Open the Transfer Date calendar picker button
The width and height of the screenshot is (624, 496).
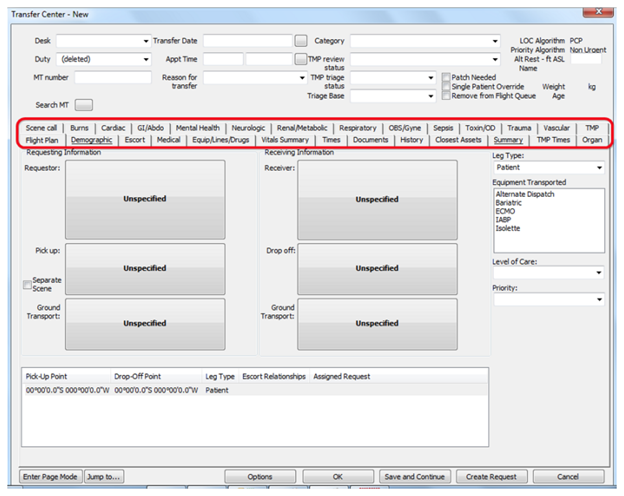point(301,41)
